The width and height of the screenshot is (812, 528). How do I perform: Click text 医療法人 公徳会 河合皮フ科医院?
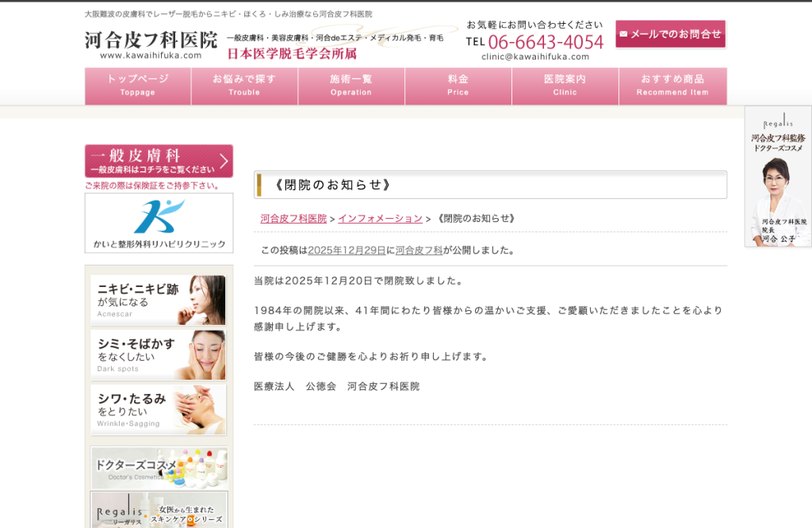(336, 387)
